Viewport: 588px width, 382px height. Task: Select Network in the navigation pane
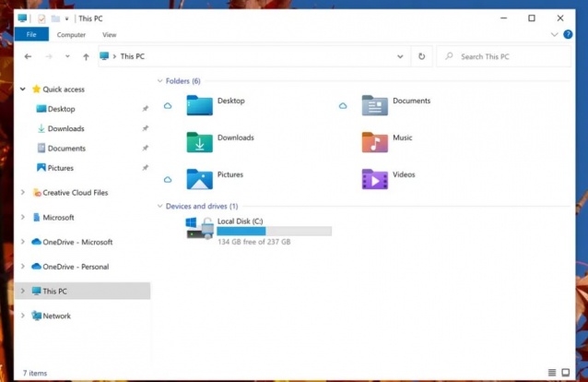coord(56,316)
